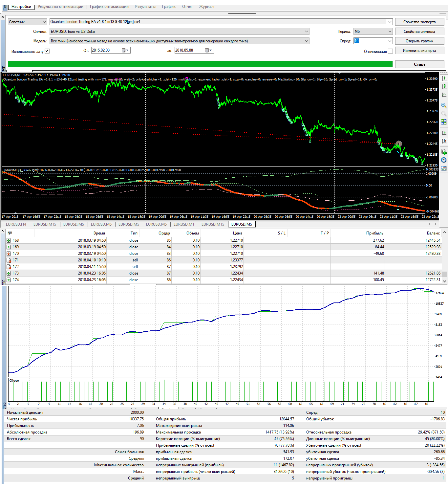Open the Советник type dropdown
The height and width of the screenshot is (489, 448).
click(x=28, y=22)
